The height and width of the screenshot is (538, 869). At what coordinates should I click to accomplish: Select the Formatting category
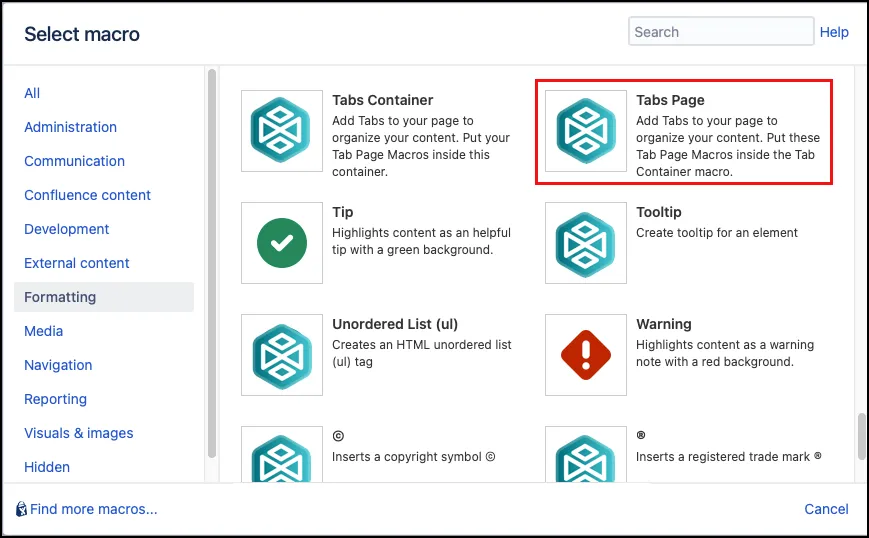pos(104,297)
